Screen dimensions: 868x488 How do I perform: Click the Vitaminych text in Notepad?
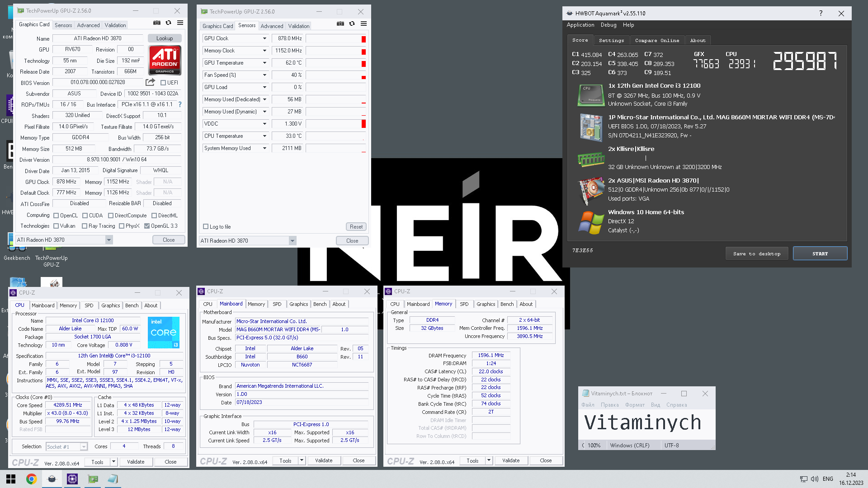[642, 422]
